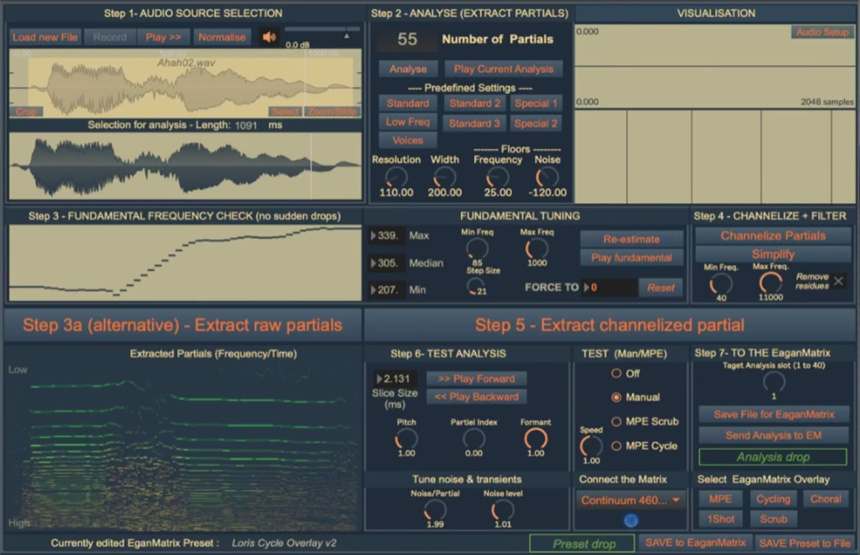This screenshot has height=555, width=860.
Task: Click SAVE to EaganMatrix
Action: tap(695, 543)
